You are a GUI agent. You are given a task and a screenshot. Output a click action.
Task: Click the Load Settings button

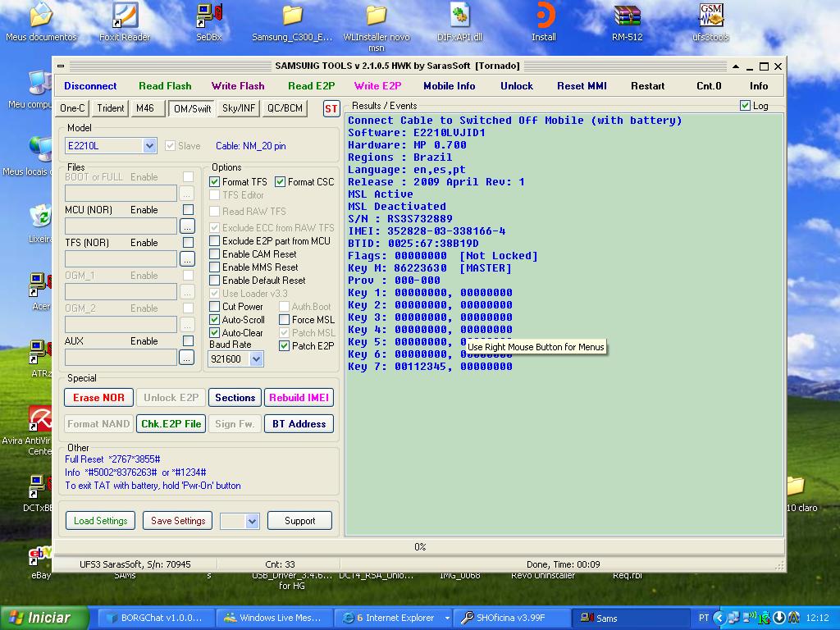click(101, 521)
